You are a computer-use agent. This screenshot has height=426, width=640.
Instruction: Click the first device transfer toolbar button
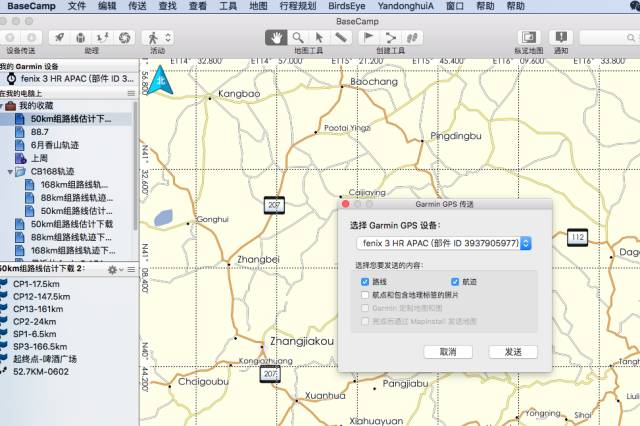coord(10,38)
